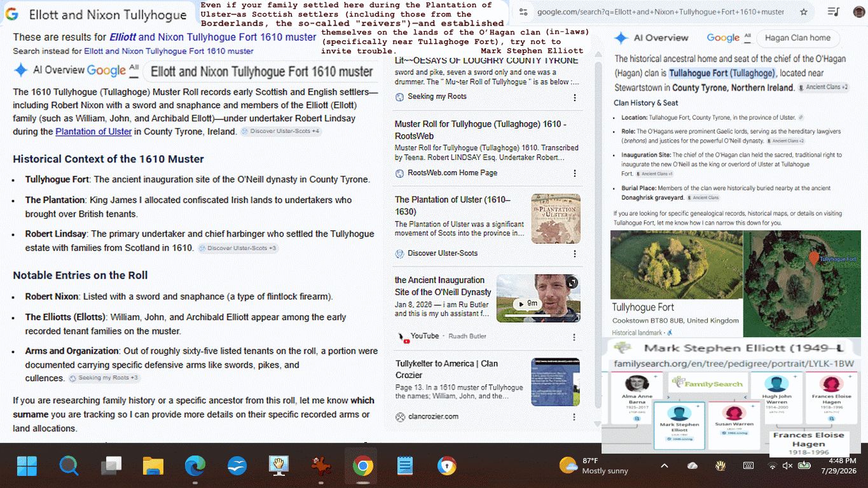Open the taskbar weather widget showing 87°F
868x488 pixels.
[594, 466]
